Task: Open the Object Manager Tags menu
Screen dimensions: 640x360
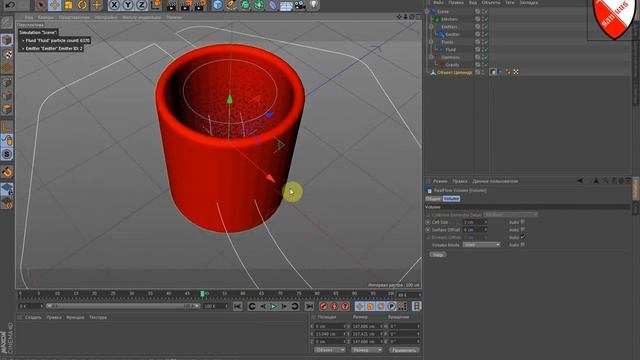Action: tap(510, 2)
